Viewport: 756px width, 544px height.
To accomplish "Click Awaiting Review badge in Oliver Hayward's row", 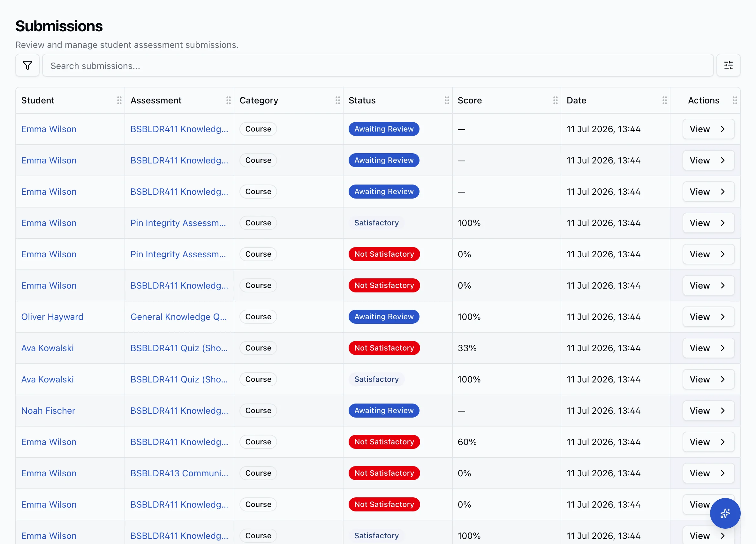I will (384, 317).
